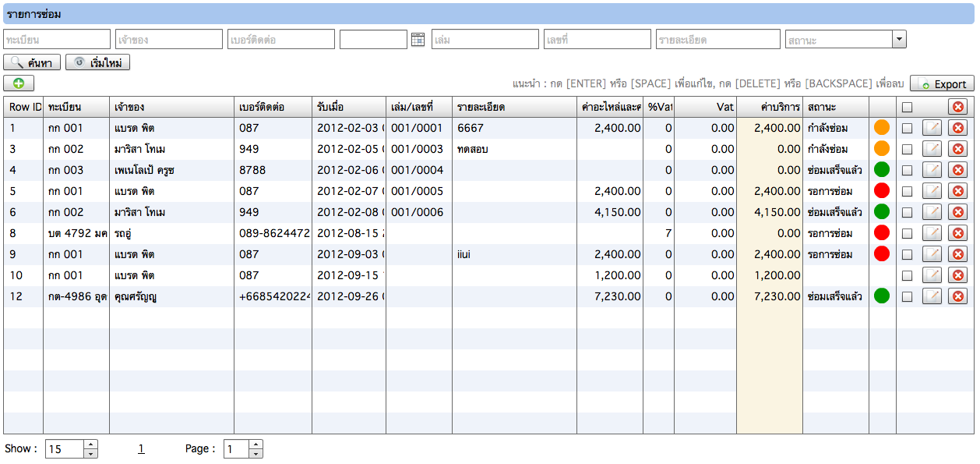
Task: Sort by ทะเบียน column header
Action: pos(76,107)
